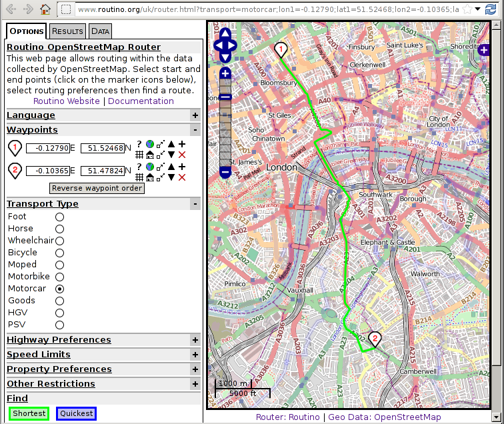Click the browser home icon
The image size is (504, 424).
pos(45,9)
